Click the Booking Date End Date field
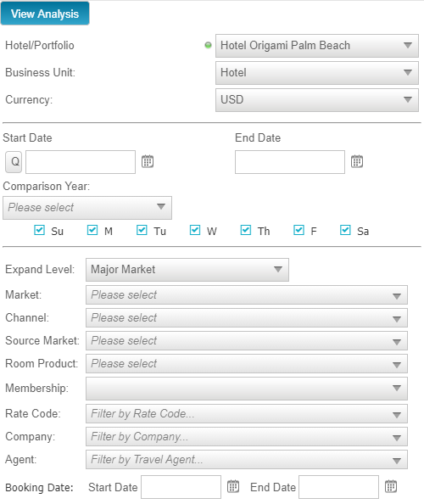This screenshot has height=504, width=424. click(x=338, y=487)
